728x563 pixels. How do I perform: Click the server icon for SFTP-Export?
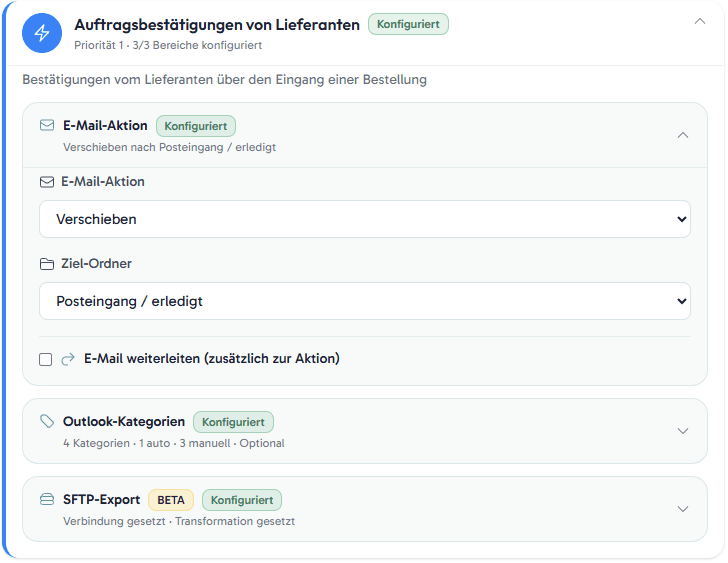[47, 499]
